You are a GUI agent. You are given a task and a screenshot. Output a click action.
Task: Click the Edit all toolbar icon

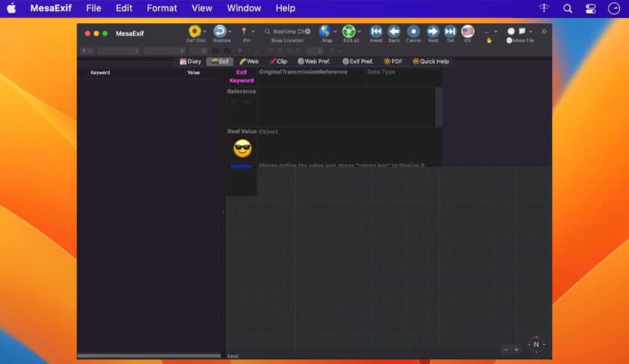tap(348, 32)
